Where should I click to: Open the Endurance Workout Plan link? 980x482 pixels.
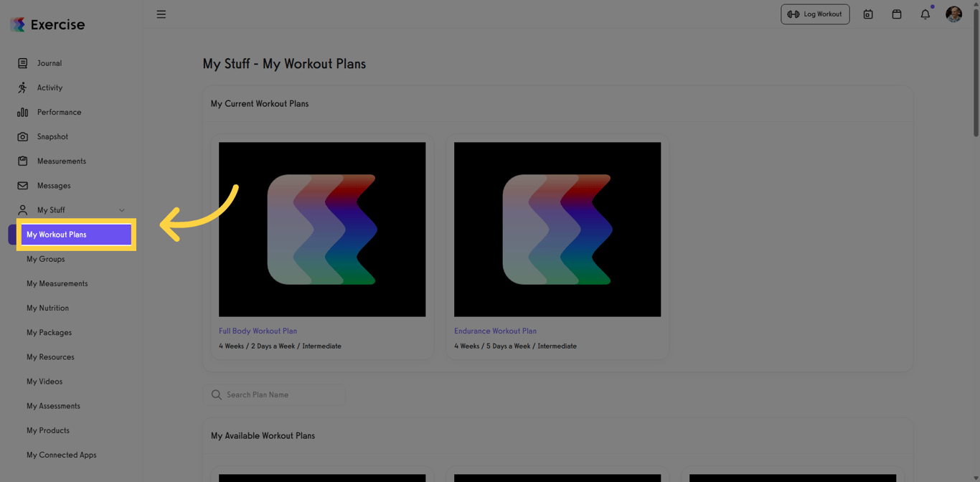495,331
